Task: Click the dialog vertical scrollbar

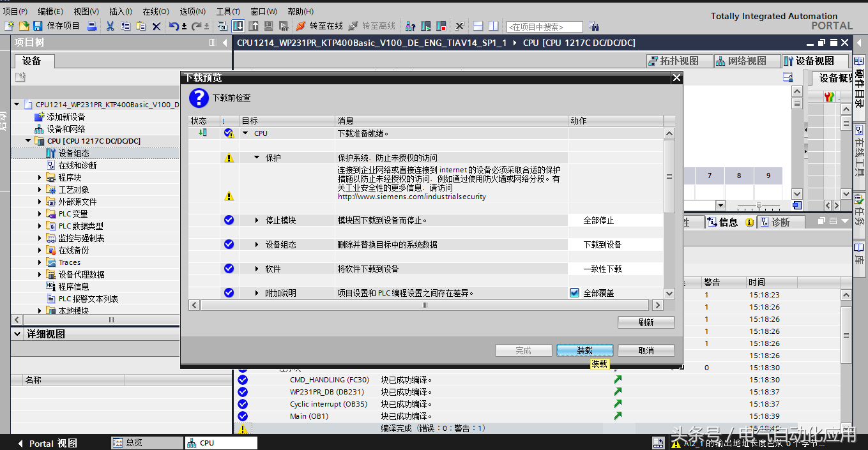Action: click(669, 176)
